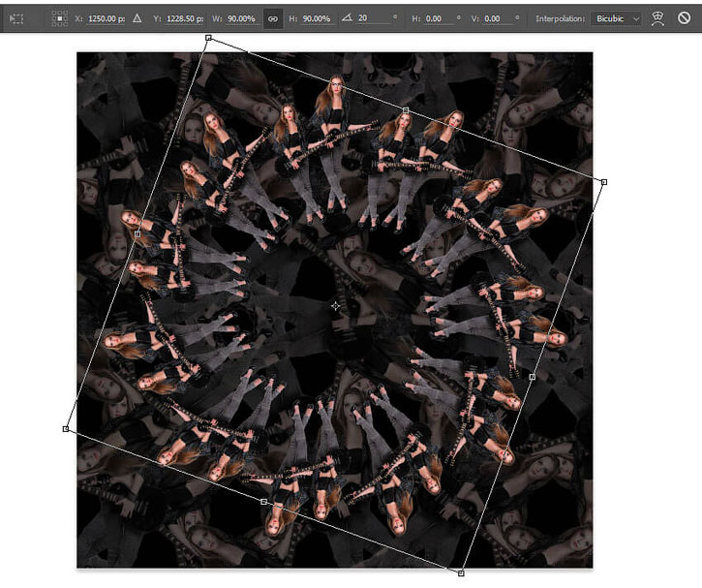The height and width of the screenshot is (588, 702).
Task: Click the X position field
Action: click(x=107, y=18)
